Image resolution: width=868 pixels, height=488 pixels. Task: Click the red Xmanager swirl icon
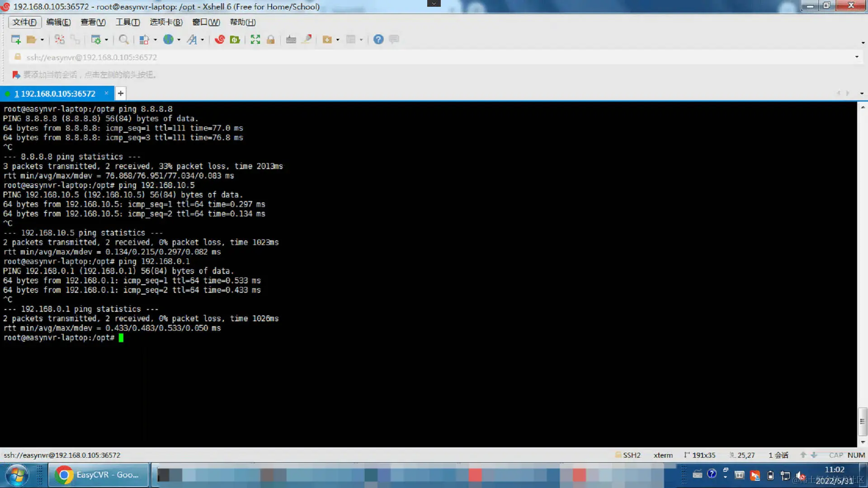coord(220,40)
